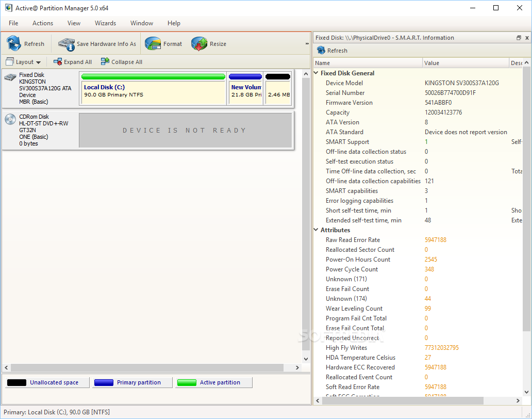Click the Value column header
532x419 pixels.
[x=466, y=63]
